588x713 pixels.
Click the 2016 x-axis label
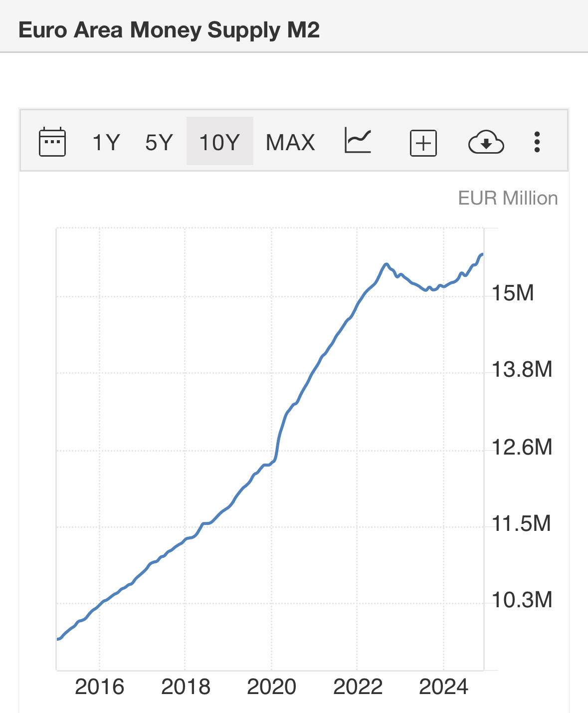[x=99, y=687]
